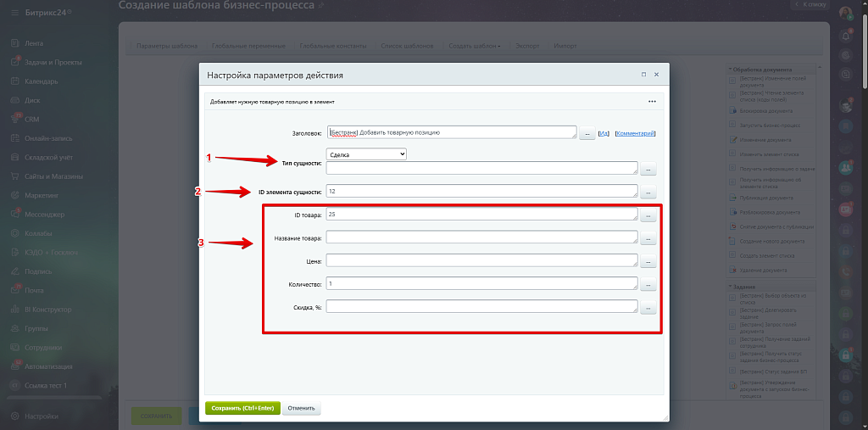868x430 pixels.
Task: Open the Параметры шаблона tab
Action: (167, 45)
